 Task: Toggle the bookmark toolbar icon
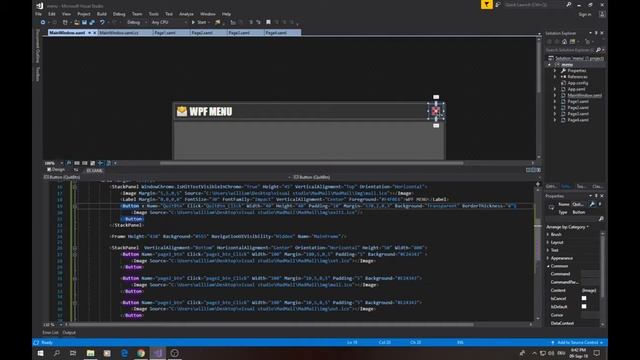268,22
